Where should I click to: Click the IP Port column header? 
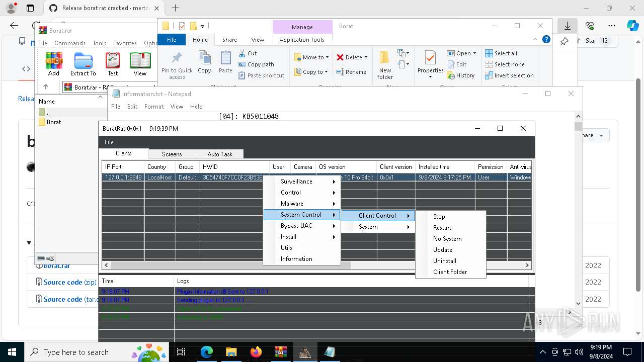click(123, 167)
